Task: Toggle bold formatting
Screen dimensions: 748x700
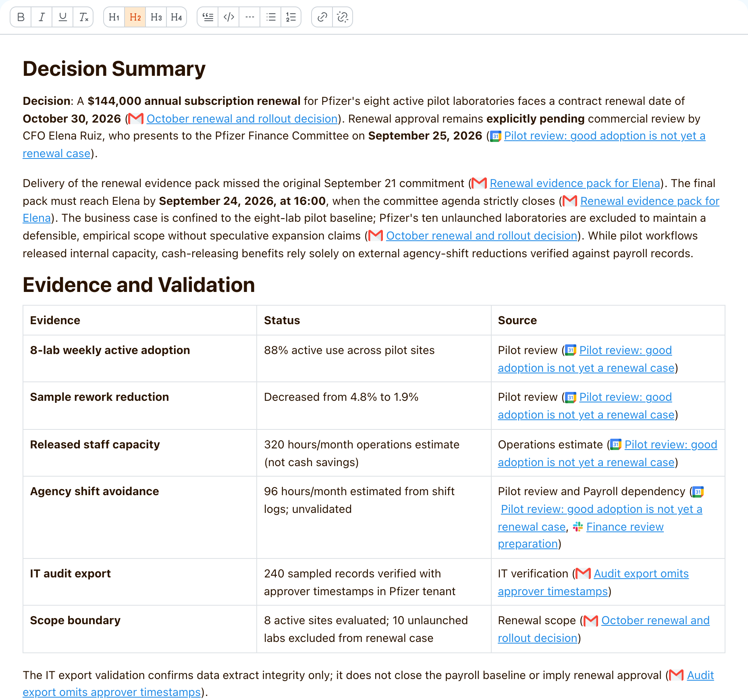Action: [21, 17]
